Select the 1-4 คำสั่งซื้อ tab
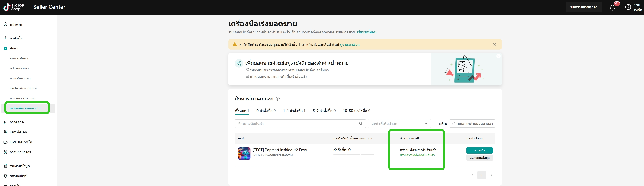The image size is (644, 186). (294, 111)
